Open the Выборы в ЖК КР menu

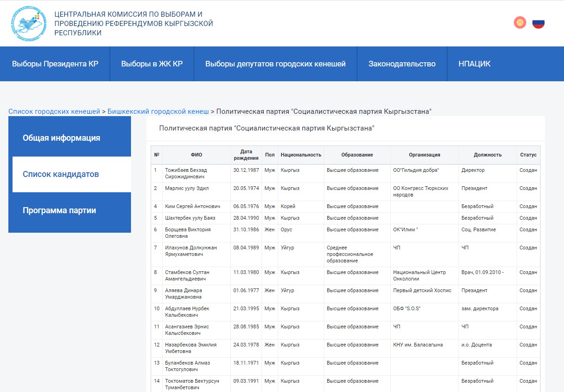tap(151, 64)
